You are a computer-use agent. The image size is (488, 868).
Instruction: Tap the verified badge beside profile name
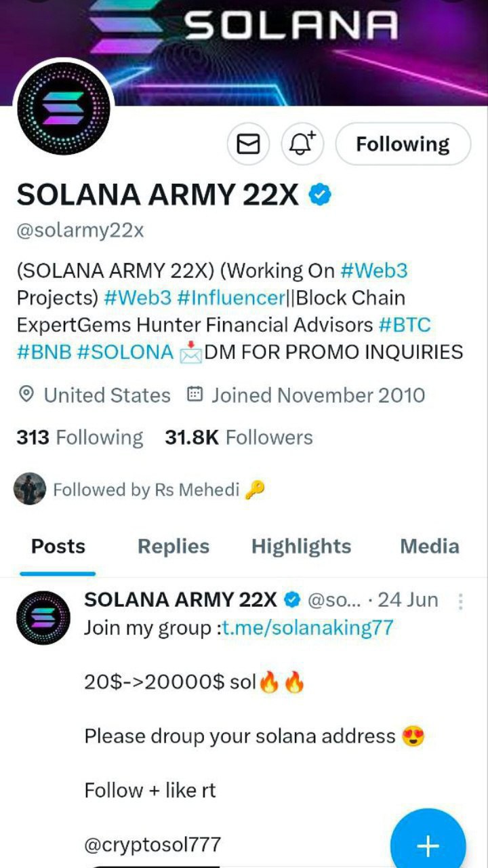(x=320, y=196)
